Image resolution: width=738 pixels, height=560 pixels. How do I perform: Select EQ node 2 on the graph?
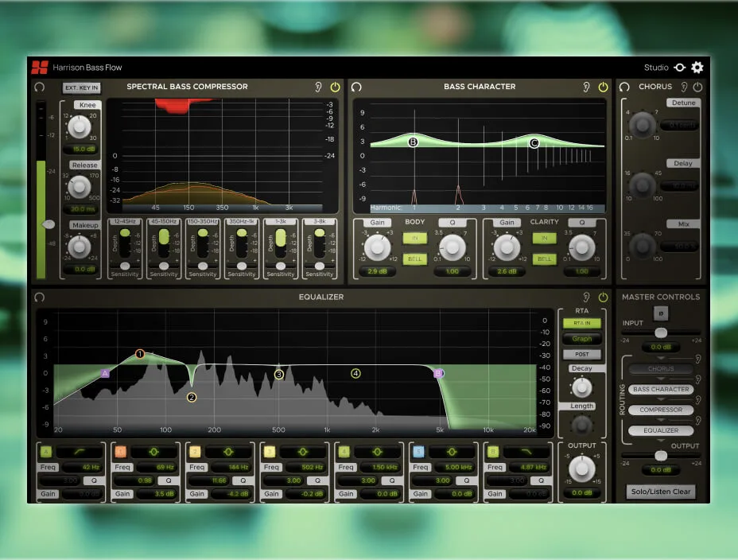click(192, 397)
